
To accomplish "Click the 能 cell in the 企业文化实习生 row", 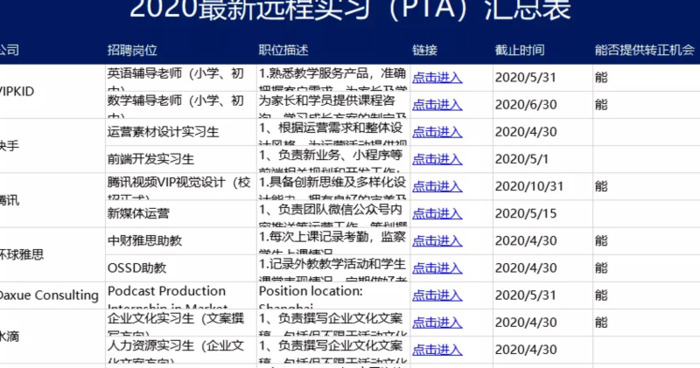I will pos(646,323).
